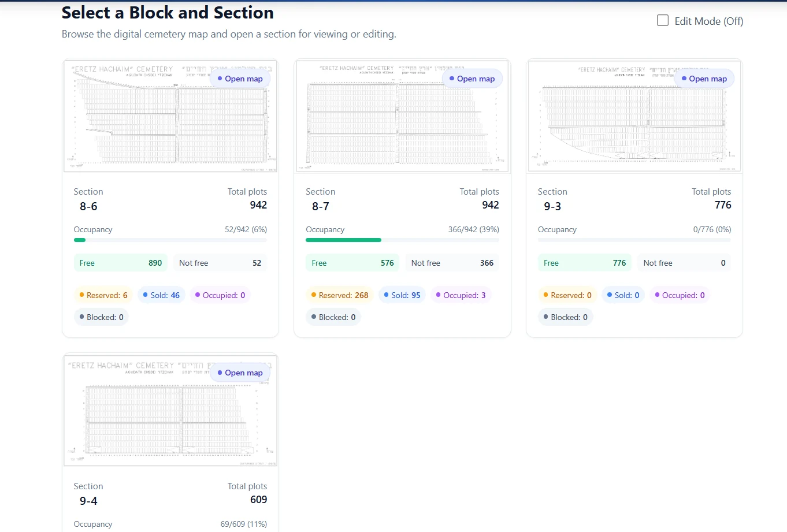Click the Sold: 95 chip
The height and width of the screenshot is (532, 787).
[402, 295]
